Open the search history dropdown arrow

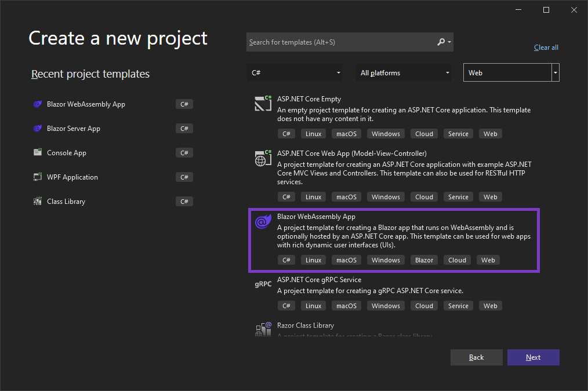point(449,42)
